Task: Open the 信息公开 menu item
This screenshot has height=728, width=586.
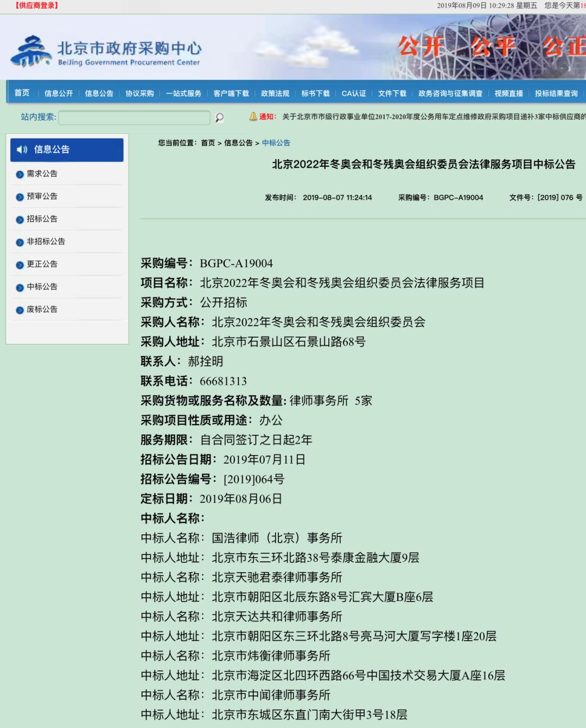Action: click(59, 93)
